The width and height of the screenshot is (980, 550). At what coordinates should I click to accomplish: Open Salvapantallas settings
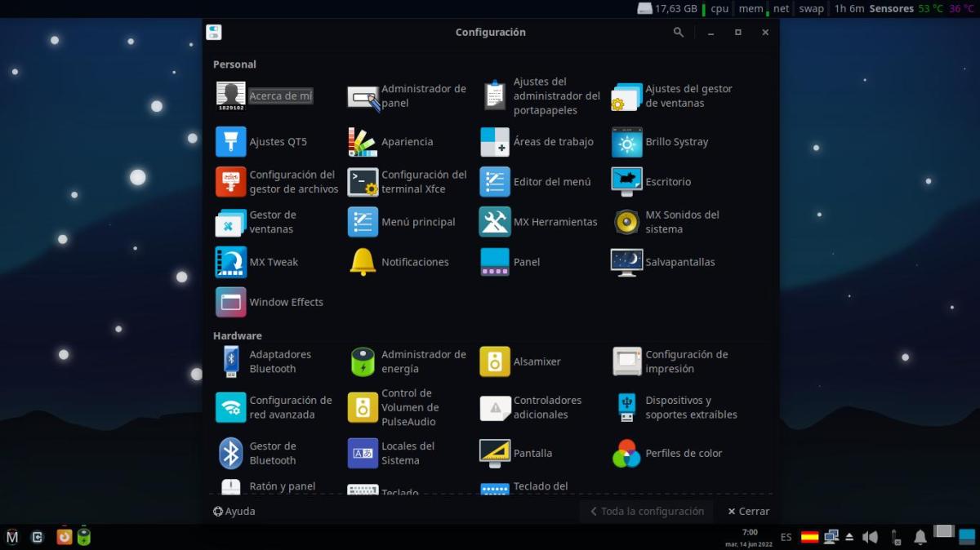627,262
